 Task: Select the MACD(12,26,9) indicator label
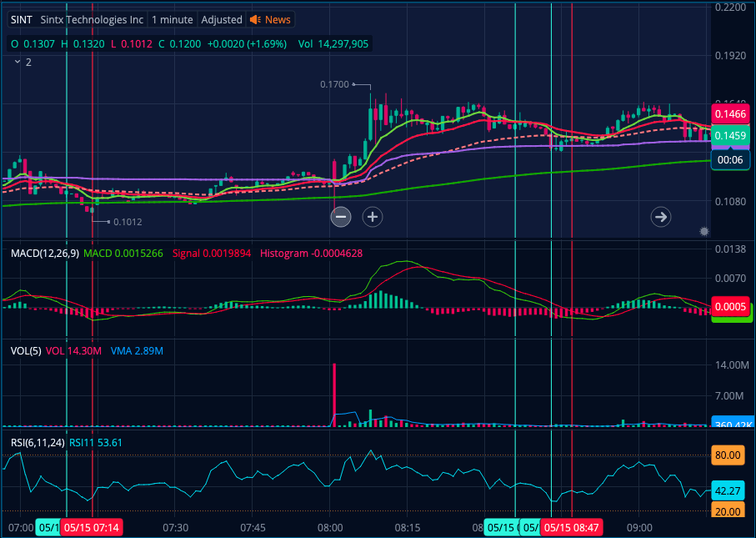point(44,253)
